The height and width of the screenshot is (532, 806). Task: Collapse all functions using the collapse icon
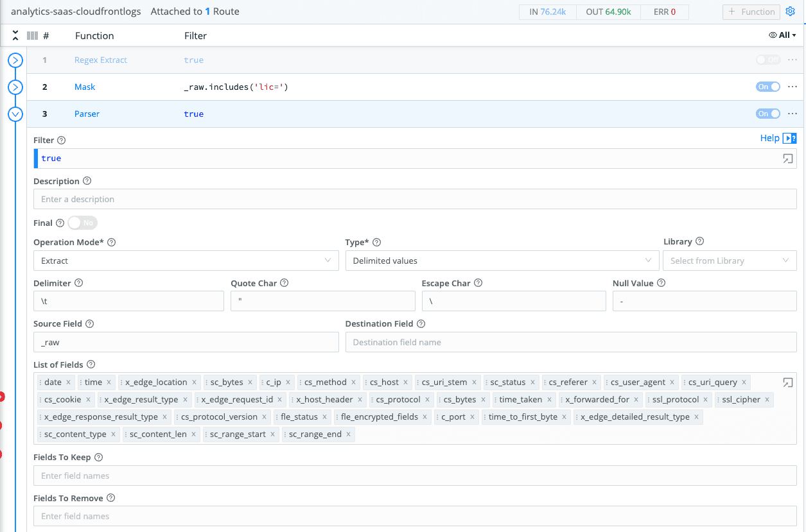pos(15,35)
